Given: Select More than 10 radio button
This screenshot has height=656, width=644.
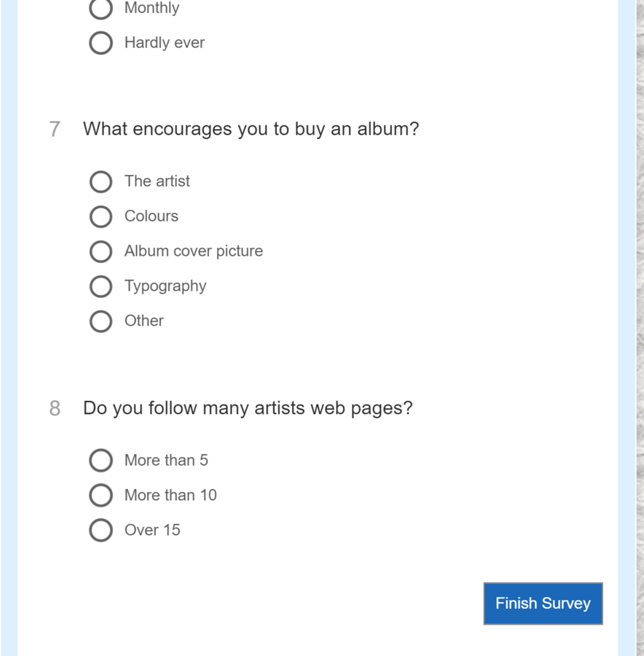Looking at the screenshot, I should coord(101,496).
